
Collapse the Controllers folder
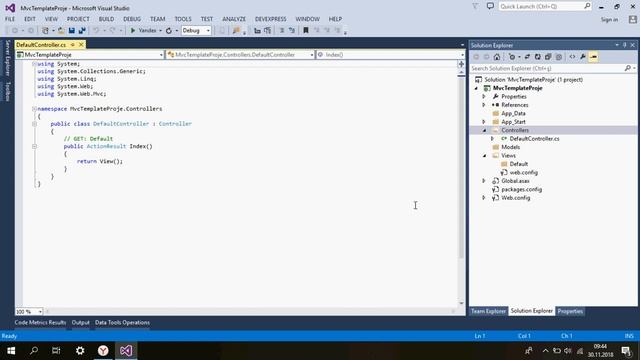click(x=484, y=130)
